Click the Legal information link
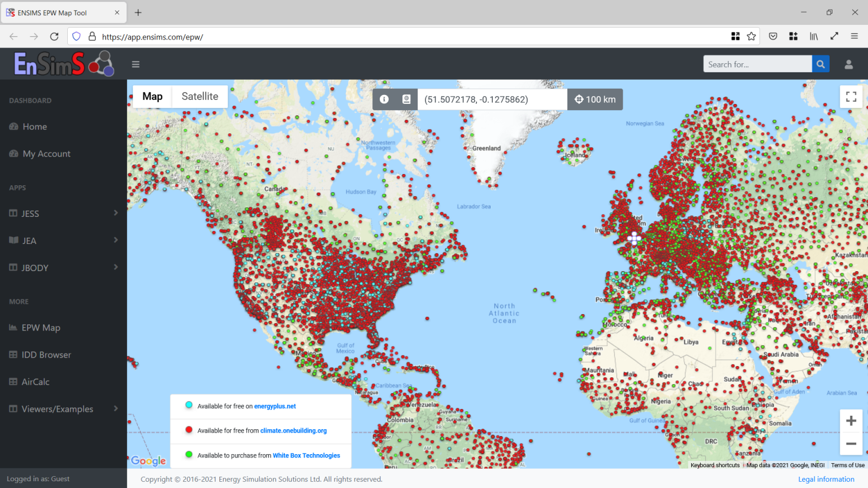868x488 pixels. point(826,479)
